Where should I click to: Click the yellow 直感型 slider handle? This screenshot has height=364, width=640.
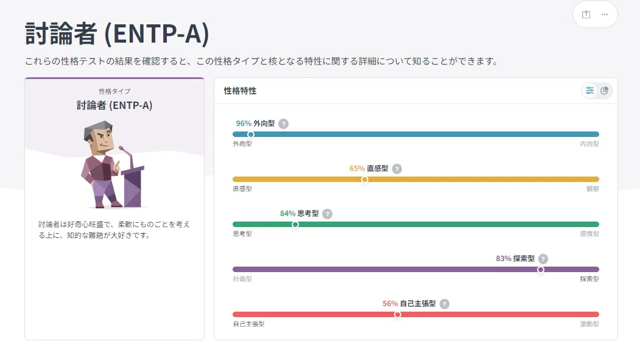tap(365, 180)
